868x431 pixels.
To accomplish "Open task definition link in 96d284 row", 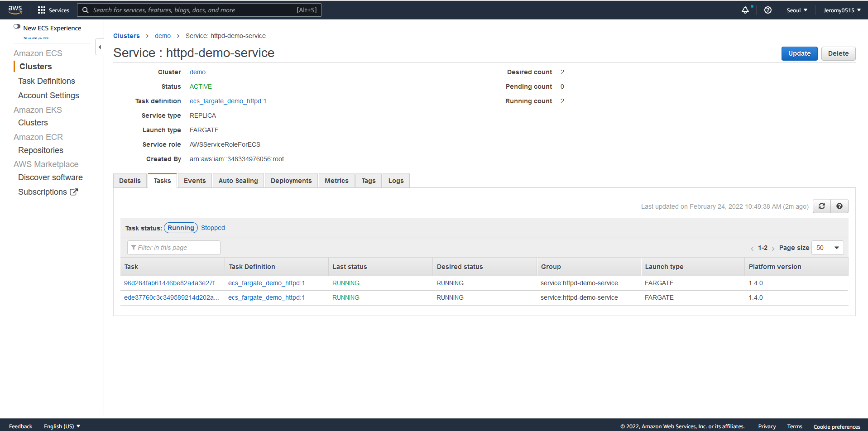I will pyautogui.click(x=266, y=283).
